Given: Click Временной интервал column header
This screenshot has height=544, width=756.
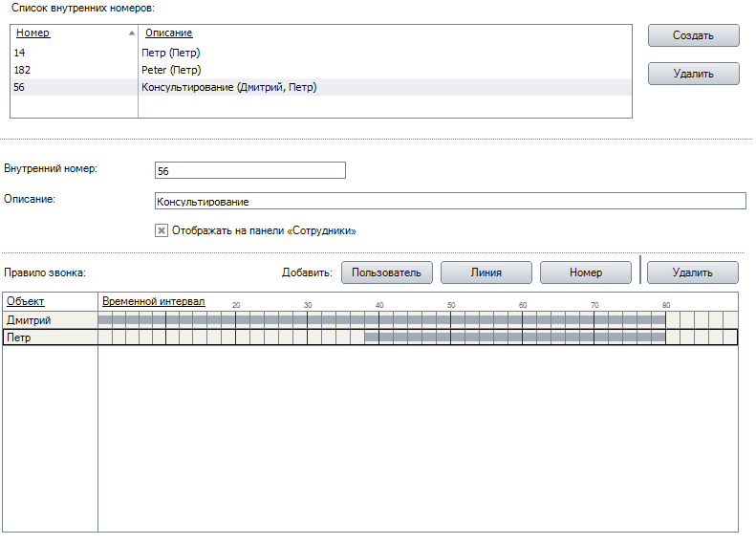Looking at the screenshot, I should click(153, 301).
